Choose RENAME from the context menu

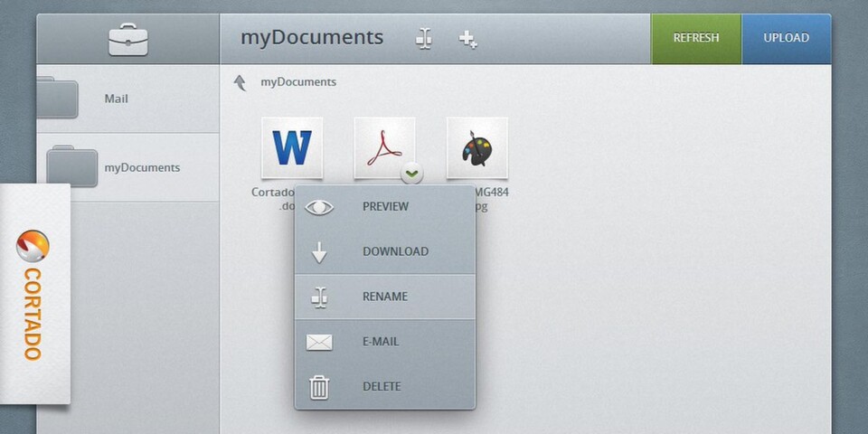tap(385, 297)
